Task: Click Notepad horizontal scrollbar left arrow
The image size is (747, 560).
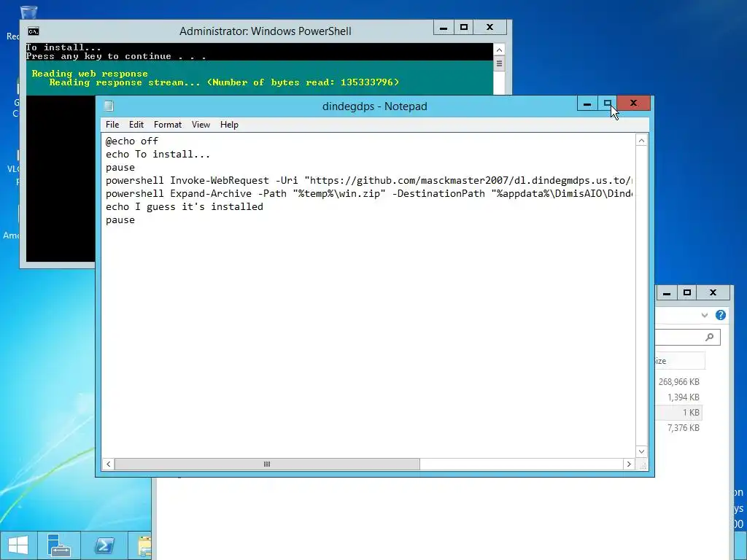Action: 108,464
